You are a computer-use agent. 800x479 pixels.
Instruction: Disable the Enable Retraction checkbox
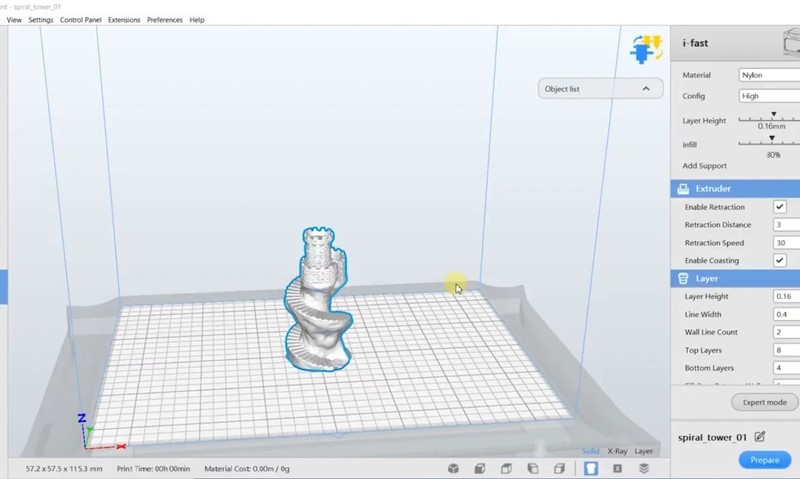(780, 207)
